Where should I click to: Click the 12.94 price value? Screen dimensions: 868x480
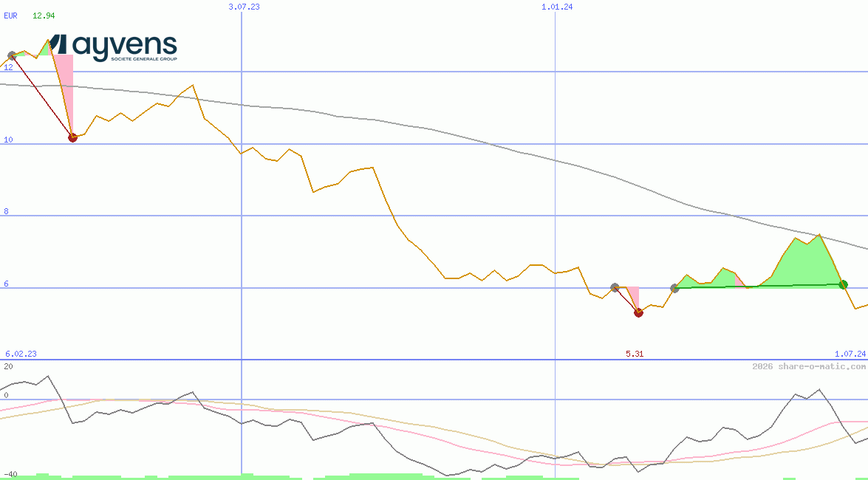(x=44, y=16)
